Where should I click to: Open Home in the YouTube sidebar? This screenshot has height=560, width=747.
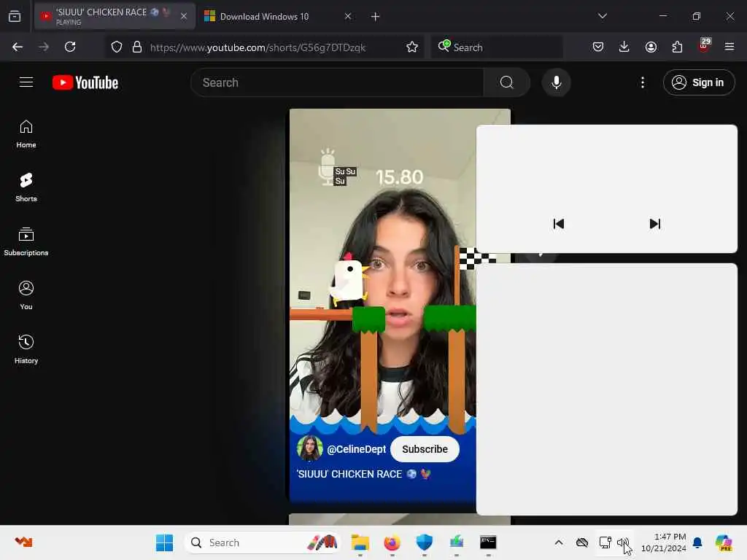point(26,134)
